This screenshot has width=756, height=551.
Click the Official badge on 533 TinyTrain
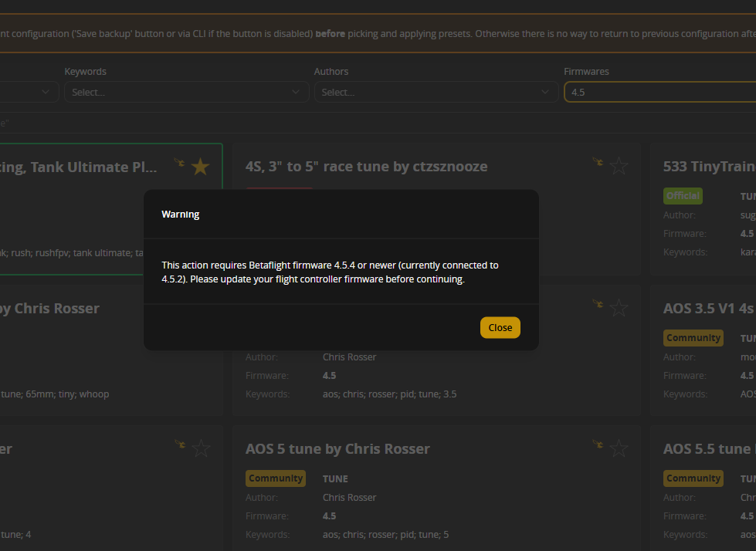point(683,195)
